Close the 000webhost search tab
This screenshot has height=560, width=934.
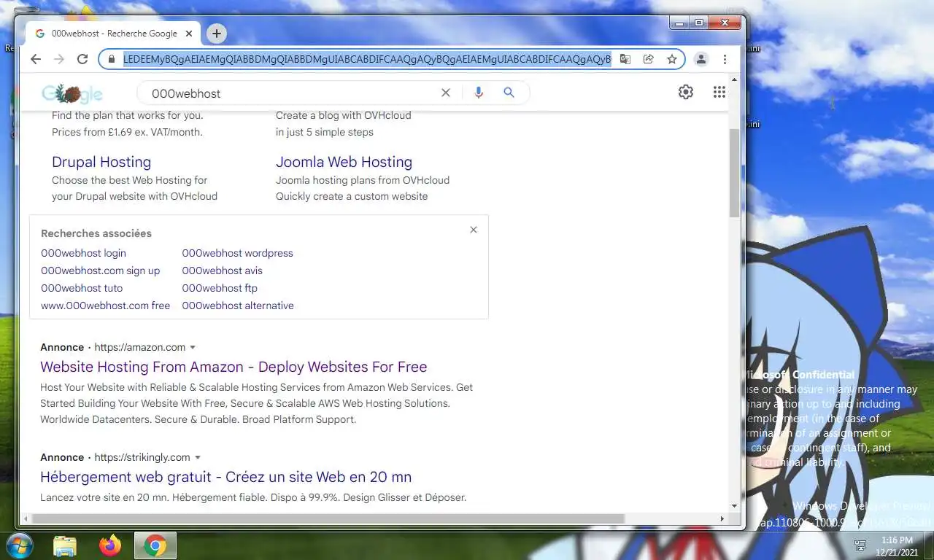(189, 34)
